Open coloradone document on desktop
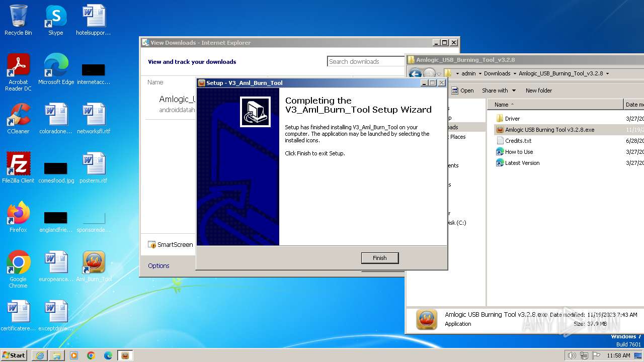The width and height of the screenshot is (644, 362). pyautogui.click(x=56, y=119)
